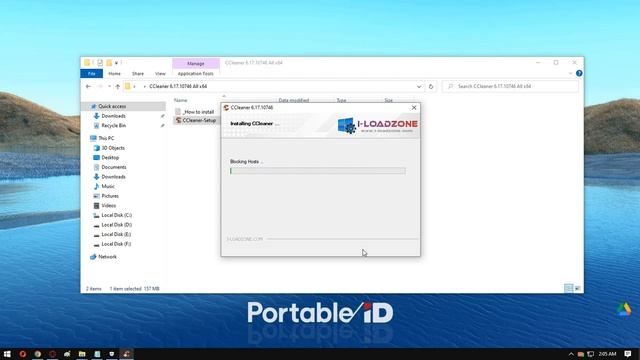Image resolution: width=640 pixels, height=360 pixels.
Task: Click the Google Drive icon on the desktop
Action: tap(624, 310)
